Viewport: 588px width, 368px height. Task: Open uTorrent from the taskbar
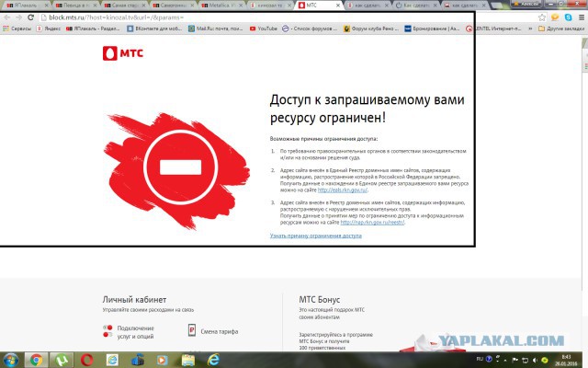click(x=62, y=360)
